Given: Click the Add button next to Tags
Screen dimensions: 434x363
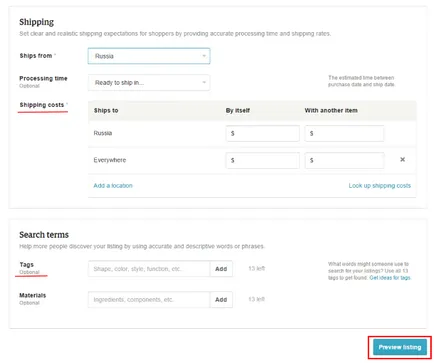Looking at the screenshot, I should tap(221, 269).
